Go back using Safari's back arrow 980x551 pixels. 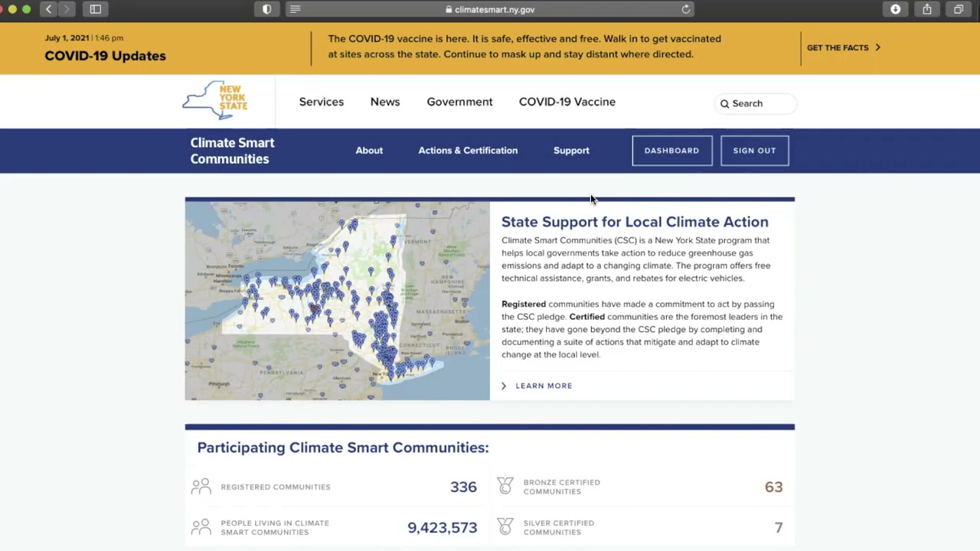pyautogui.click(x=48, y=9)
